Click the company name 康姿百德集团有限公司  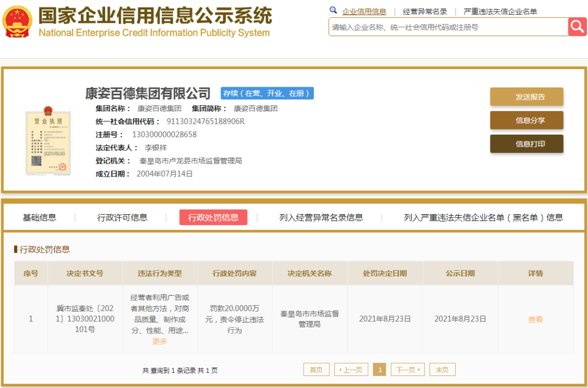(x=148, y=93)
